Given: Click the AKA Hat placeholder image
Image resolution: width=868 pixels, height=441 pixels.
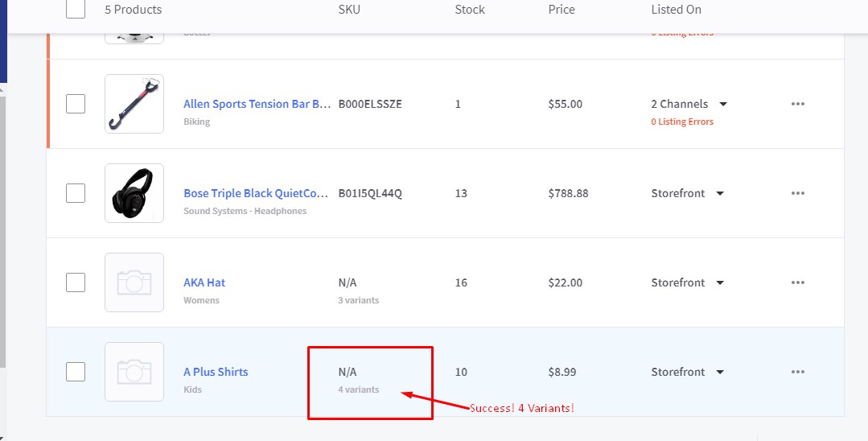Looking at the screenshot, I should [x=134, y=282].
